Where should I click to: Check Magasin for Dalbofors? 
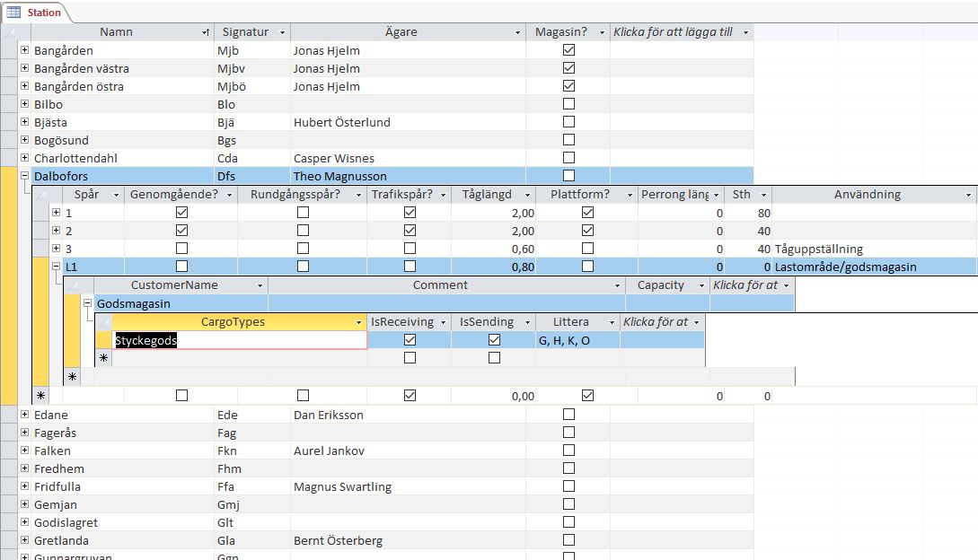point(568,176)
